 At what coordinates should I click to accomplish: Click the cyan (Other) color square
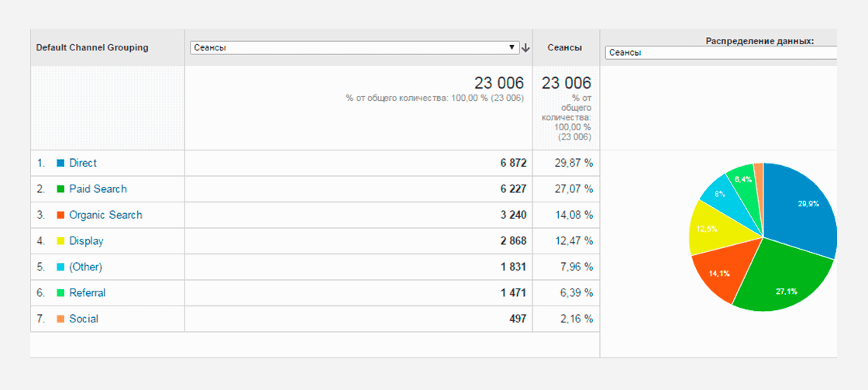coord(61,267)
